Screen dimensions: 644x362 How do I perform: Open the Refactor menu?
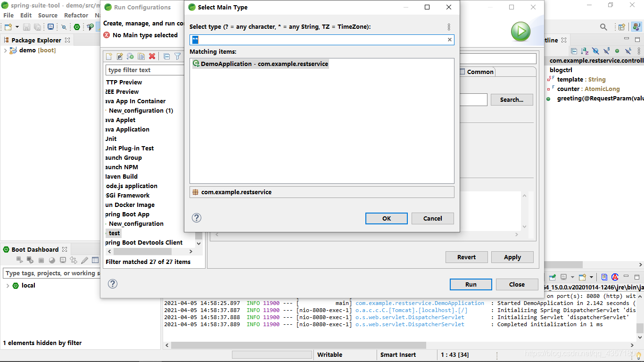pyautogui.click(x=76, y=15)
